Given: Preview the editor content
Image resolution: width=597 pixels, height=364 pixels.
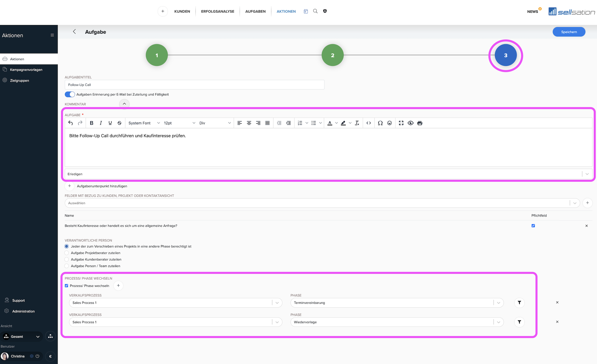Looking at the screenshot, I should coord(410,123).
